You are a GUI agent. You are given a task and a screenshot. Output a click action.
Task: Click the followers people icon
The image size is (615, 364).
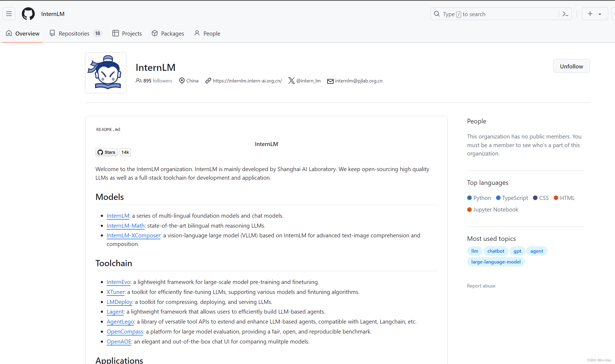click(139, 81)
